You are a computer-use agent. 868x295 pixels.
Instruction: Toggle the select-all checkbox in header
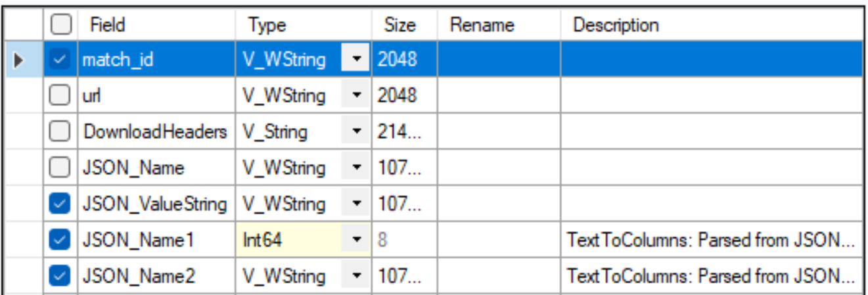point(60,25)
